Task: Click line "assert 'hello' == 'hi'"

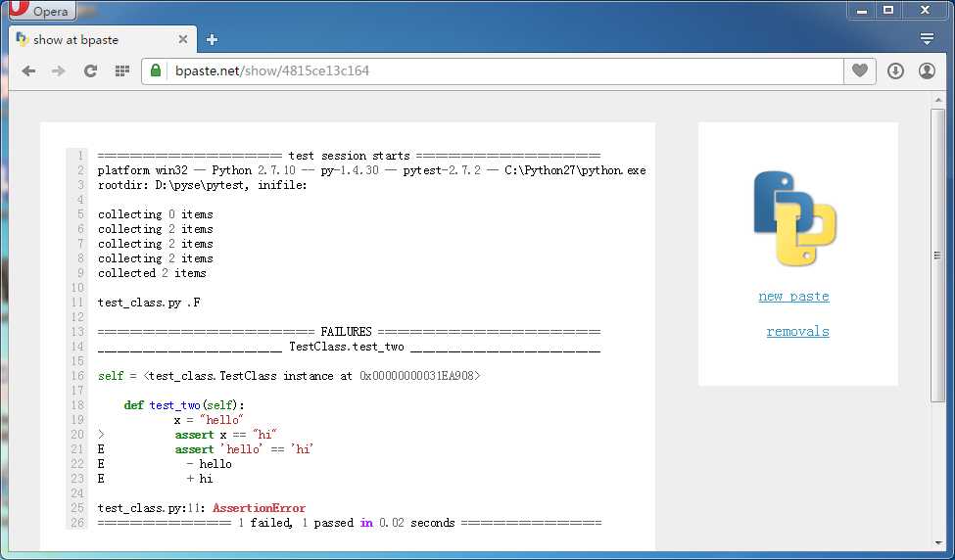Action: [x=244, y=449]
